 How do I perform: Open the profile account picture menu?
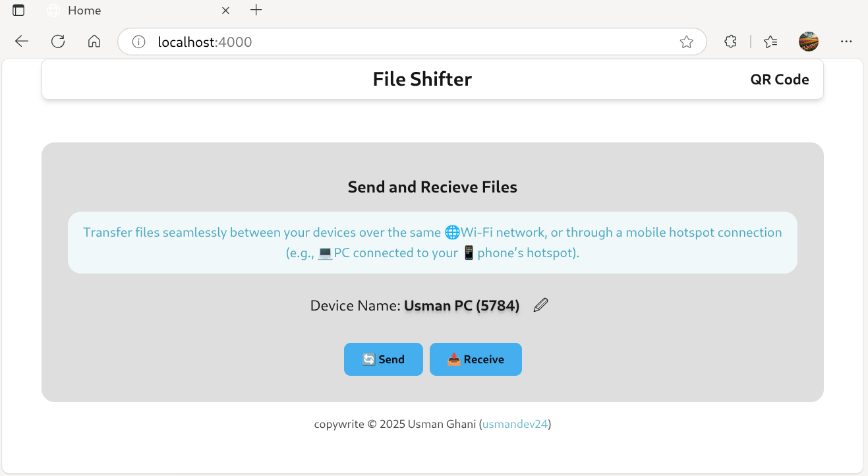pos(808,41)
